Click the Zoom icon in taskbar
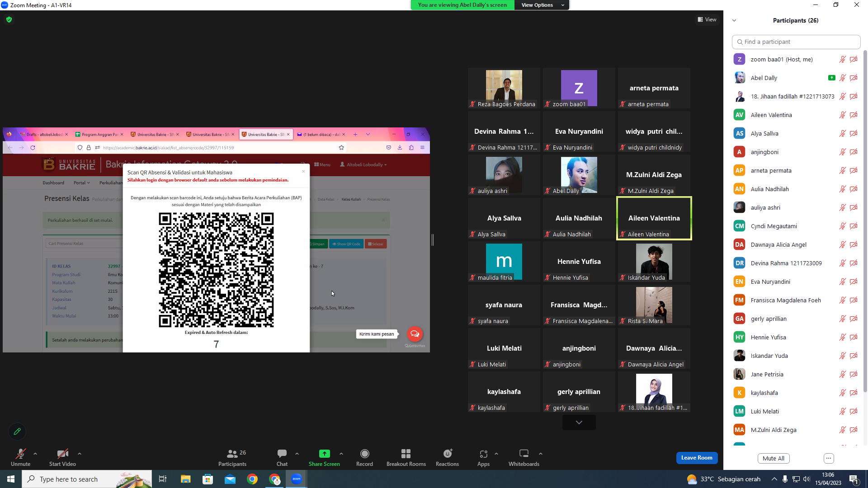This screenshot has height=488, width=868. pos(297,479)
